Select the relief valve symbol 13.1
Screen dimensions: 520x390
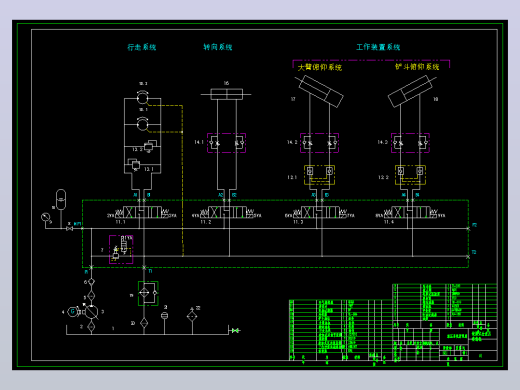(134, 164)
